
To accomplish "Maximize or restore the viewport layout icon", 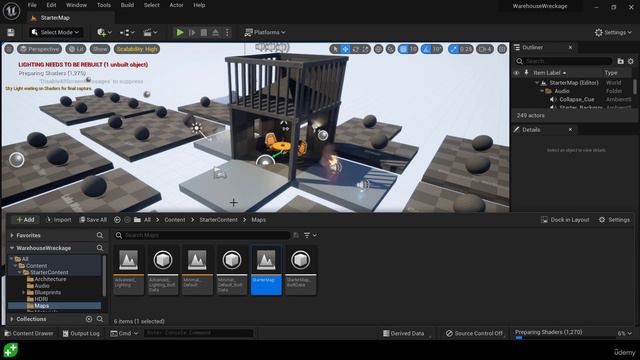I will pyautogui.click(x=502, y=49).
